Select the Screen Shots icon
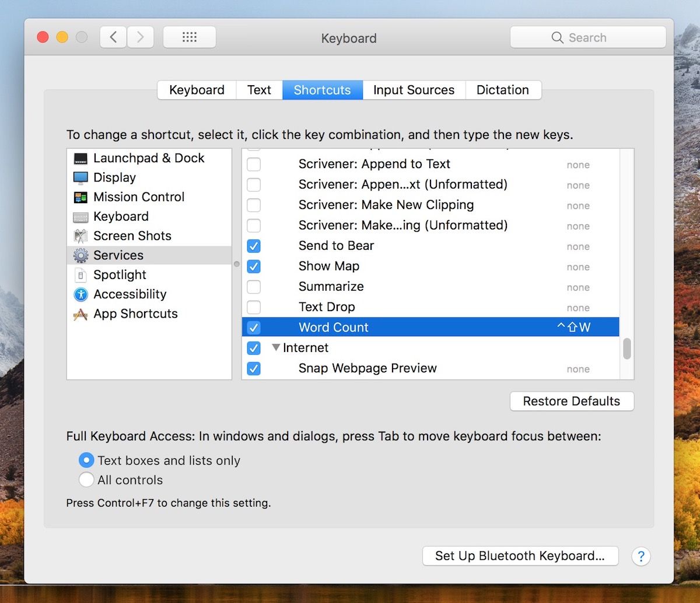This screenshot has width=700, height=603. tap(80, 236)
